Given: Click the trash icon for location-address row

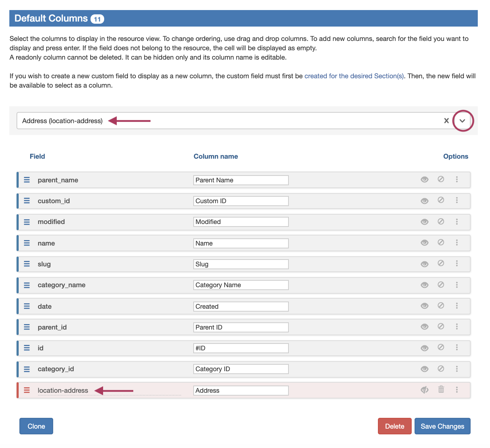Looking at the screenshot, I should [441, 389].
